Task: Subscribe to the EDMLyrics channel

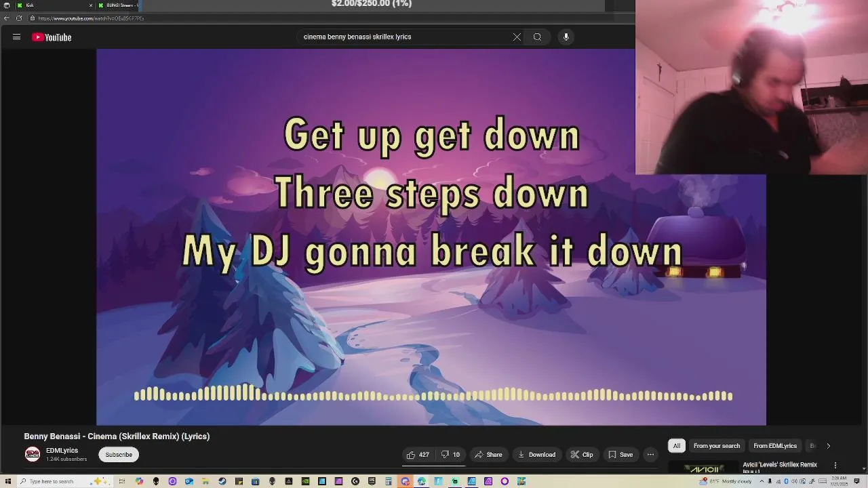Action: [119, 455]
